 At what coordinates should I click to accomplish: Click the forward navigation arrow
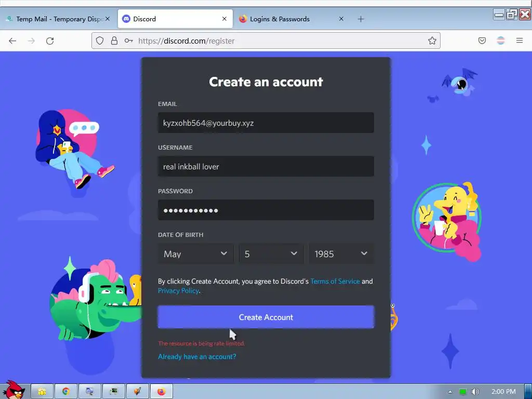pos(31,41)
